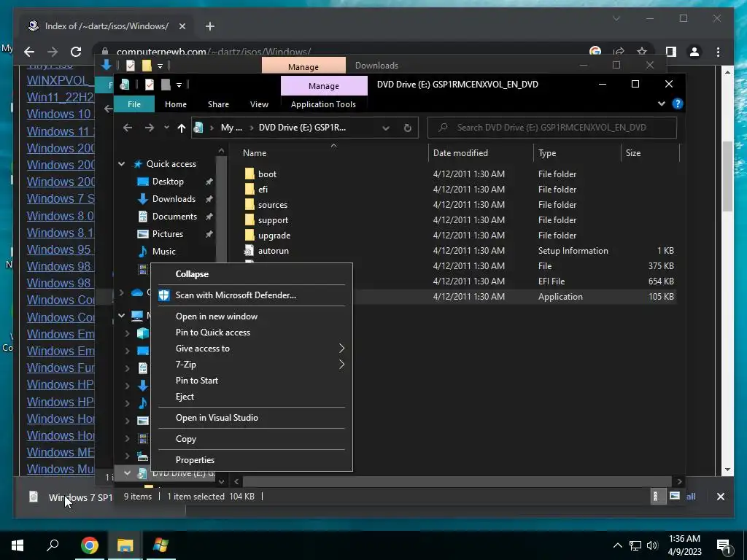Select the autorun file
The height and width of the screenshot is (560, 747).
(x=273, y=251)
